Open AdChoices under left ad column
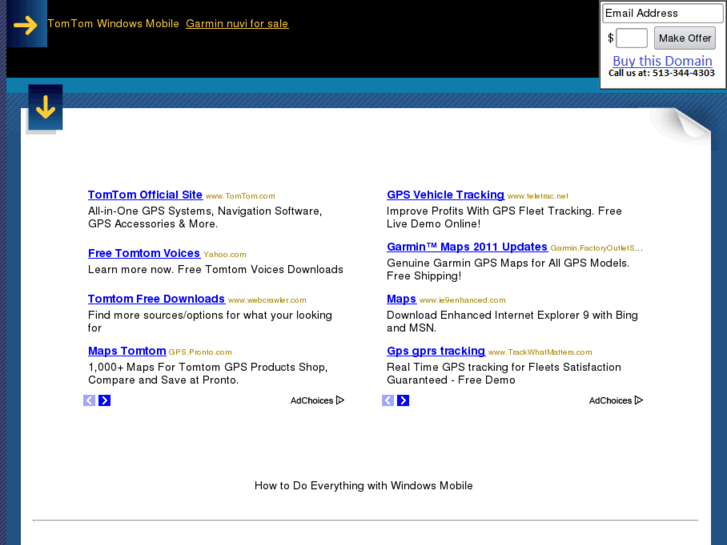The width and height of the screenshot is (727, 545). [x=317, y=400]
